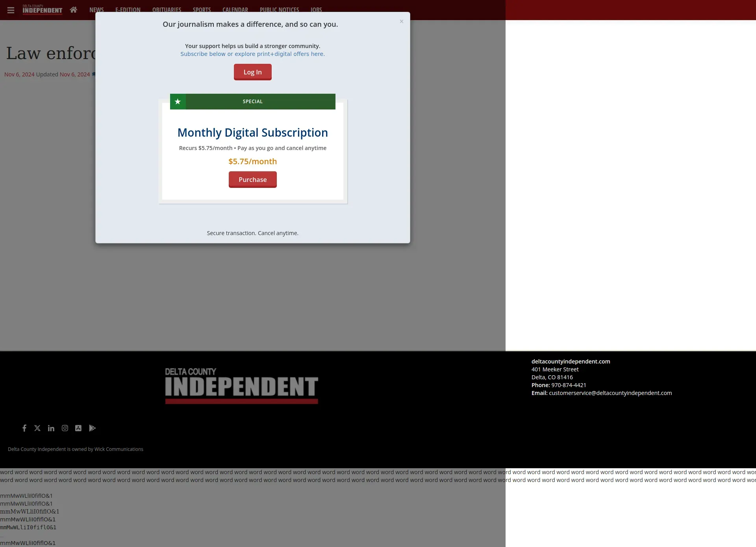Click the customer service email address

pos(610,393)
